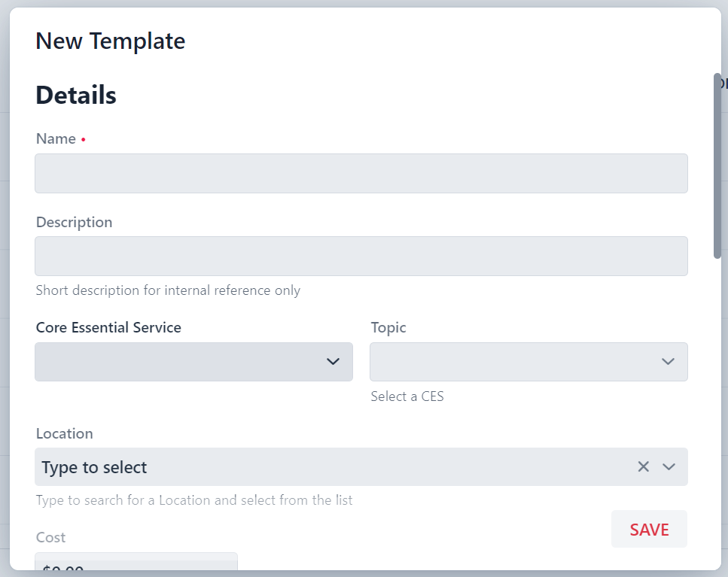Open the Core Essential Service dropdown
The image size is (728, 577).
(193, 362)
